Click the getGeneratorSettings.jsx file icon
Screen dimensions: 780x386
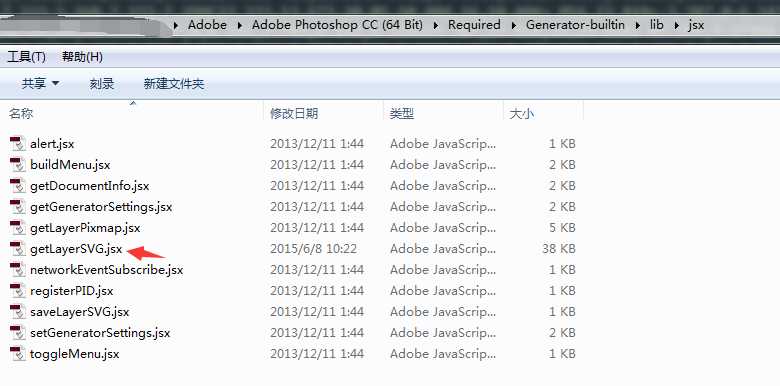point(17,206)
